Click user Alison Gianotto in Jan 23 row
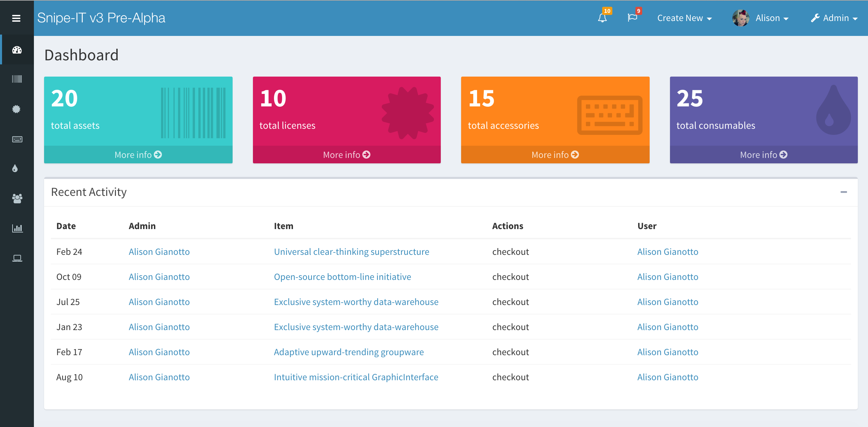Image resolution: width=868 pixels, height=427 pixels. [668, 327]
